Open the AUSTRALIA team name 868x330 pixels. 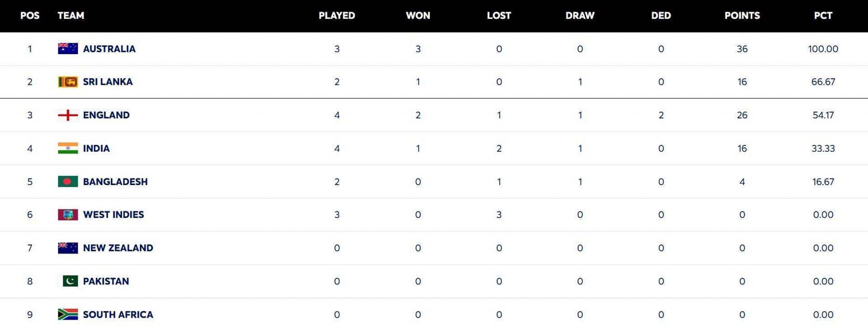pos(109,49)
